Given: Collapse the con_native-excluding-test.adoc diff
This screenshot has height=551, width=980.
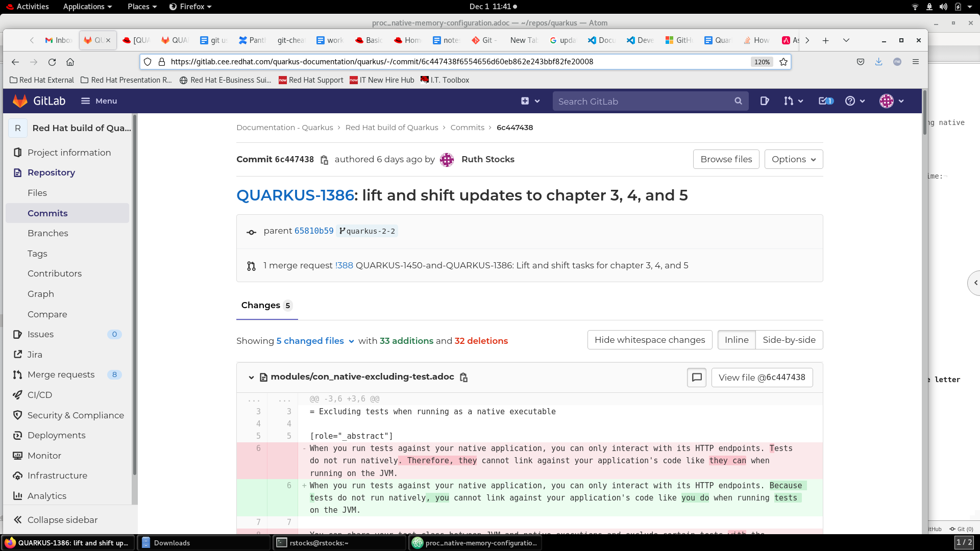Looking at the screenshot, I should (x=251, y=378).
